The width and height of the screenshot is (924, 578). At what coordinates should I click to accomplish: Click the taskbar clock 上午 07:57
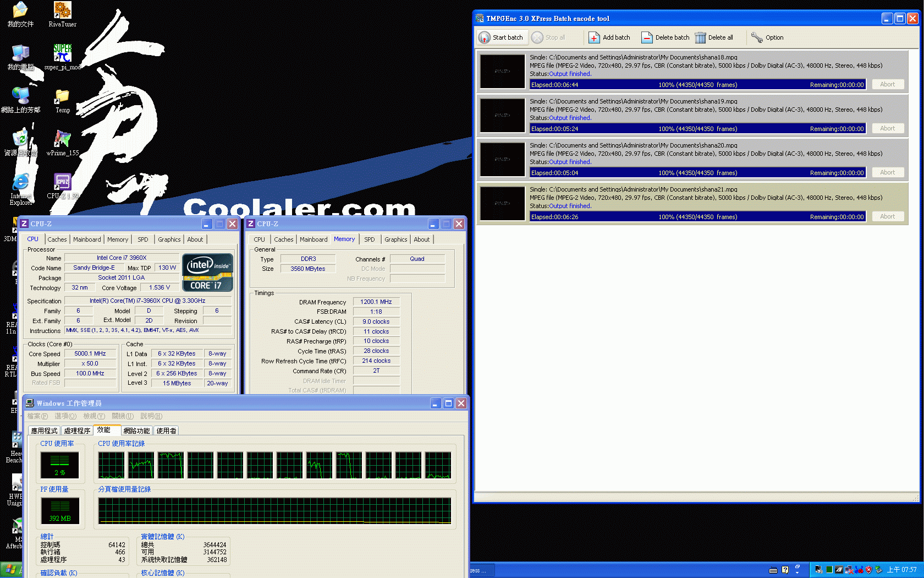tap(902, 570)
